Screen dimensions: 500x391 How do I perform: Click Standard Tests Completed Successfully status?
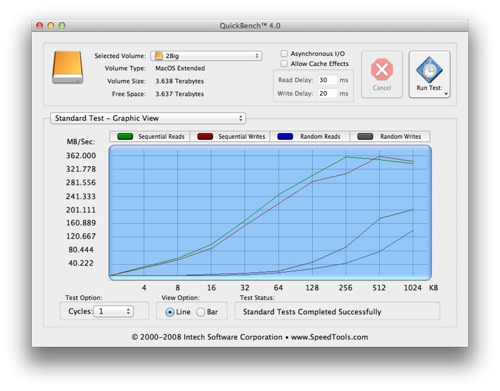[x=312, y=312]
